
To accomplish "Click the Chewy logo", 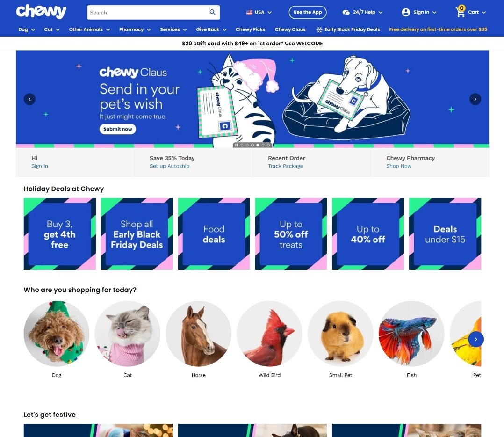I will (41, 12).
